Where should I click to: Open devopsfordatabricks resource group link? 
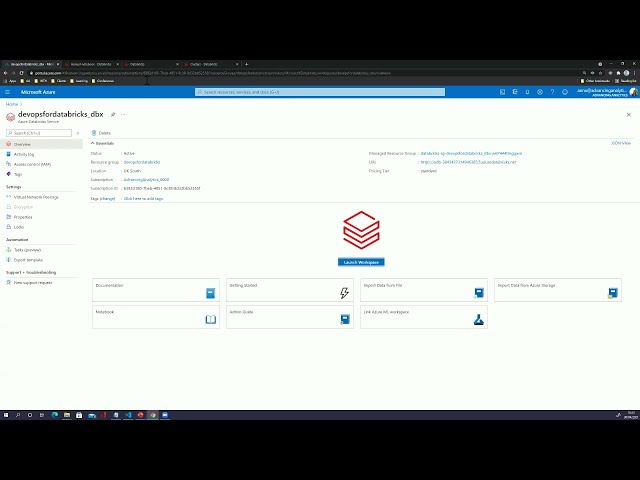pyautogui.click(x=142, y=162)
